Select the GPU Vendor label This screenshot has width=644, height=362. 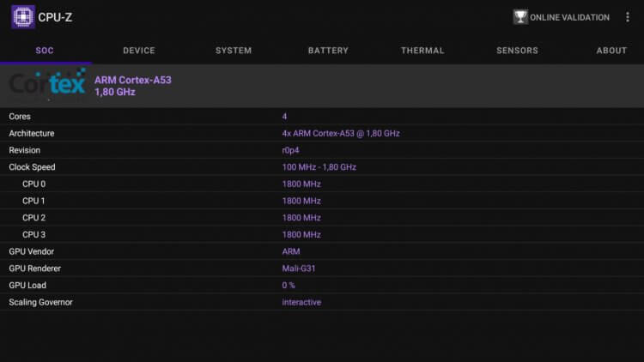coord(32,251)
